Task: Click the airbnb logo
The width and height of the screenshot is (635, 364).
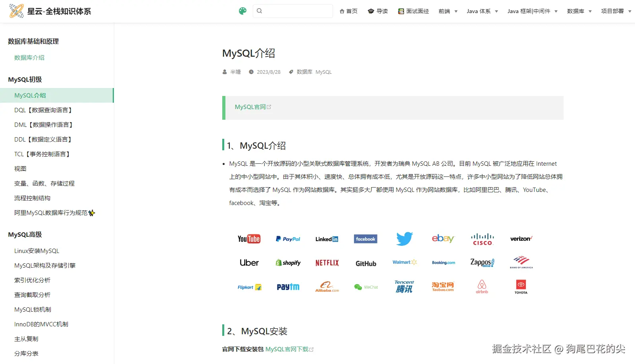Action: (482, 287)
